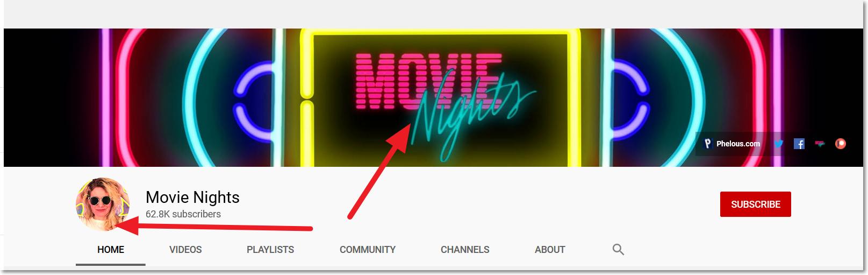Open the Playlists tab
Image resolution: width=868 pixels, height=275 pixels.
(270, 250)
